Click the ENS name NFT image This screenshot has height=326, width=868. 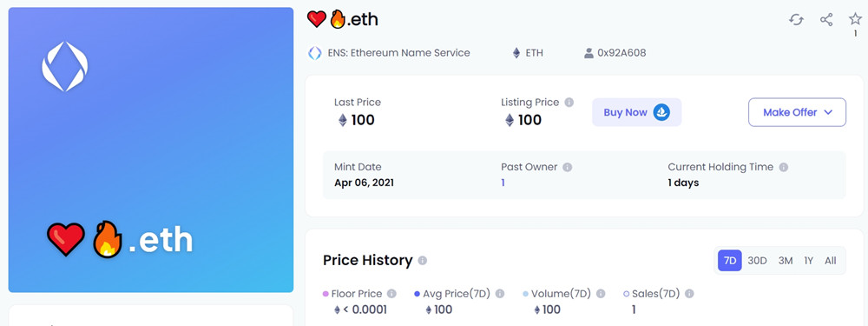(x=150, y=150)
